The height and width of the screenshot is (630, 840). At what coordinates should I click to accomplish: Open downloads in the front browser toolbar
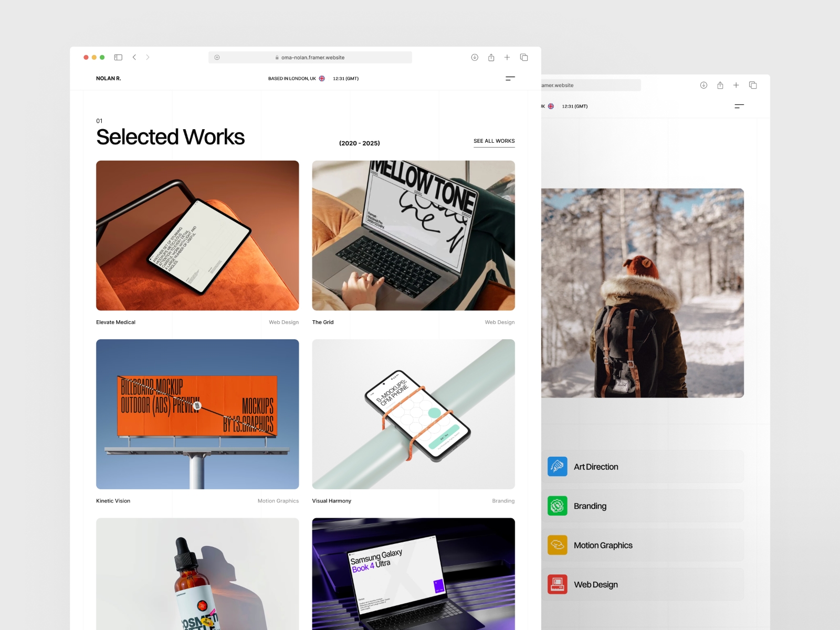click(x=475, y=57)
